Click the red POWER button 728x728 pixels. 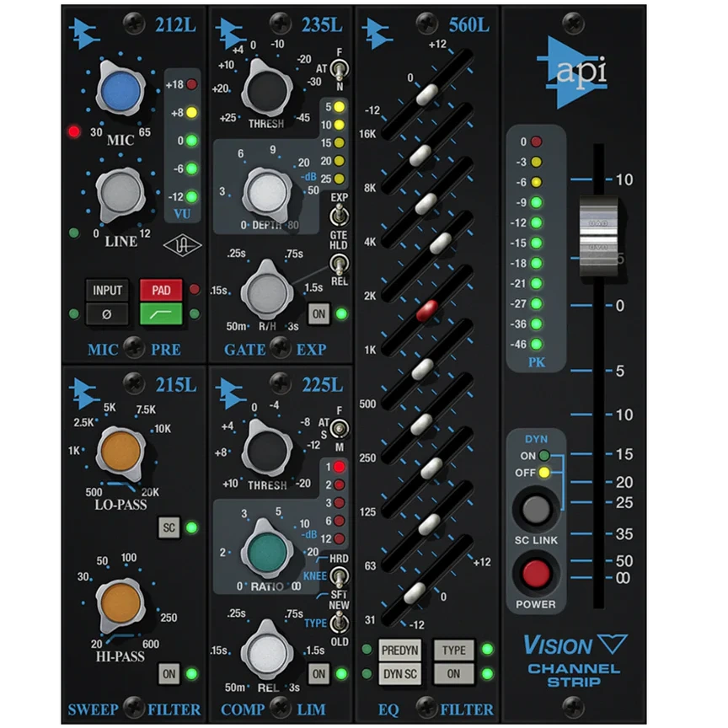tap(536, 574)
